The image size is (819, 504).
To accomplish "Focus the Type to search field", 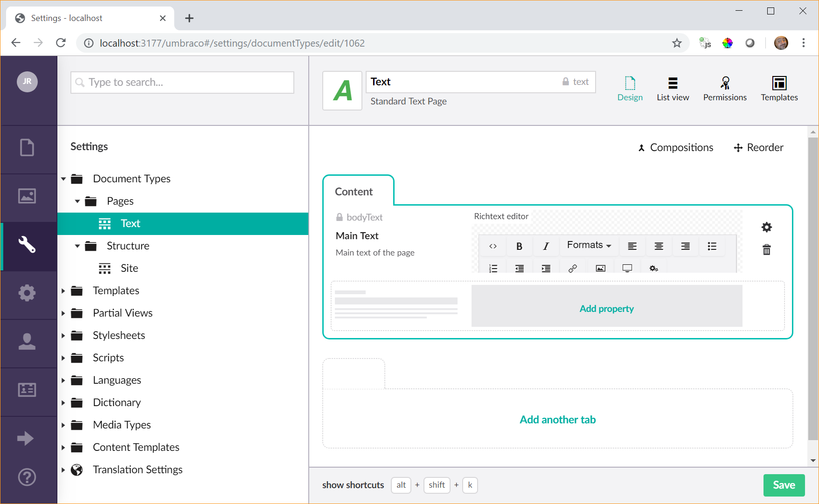I will click(182, 83).
